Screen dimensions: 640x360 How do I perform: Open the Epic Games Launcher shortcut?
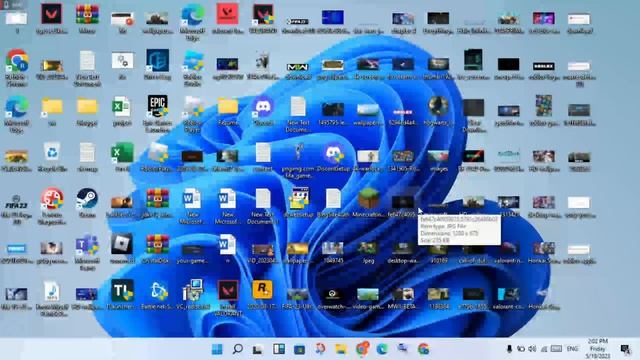pos(158,107)
